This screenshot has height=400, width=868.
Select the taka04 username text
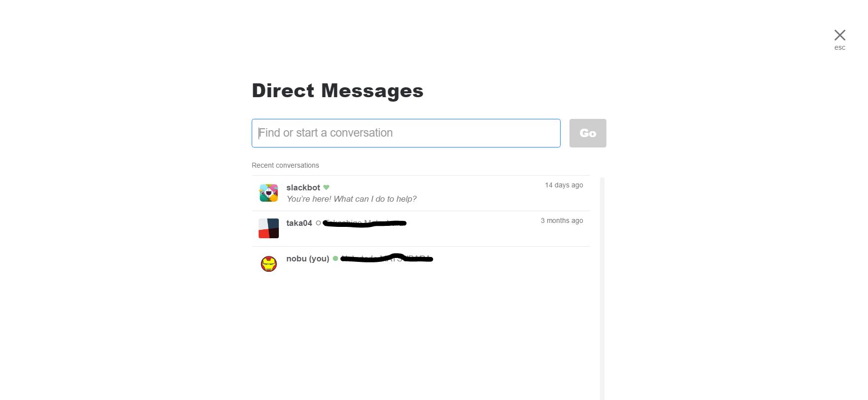pyautogui.click(x=299, y=223)
